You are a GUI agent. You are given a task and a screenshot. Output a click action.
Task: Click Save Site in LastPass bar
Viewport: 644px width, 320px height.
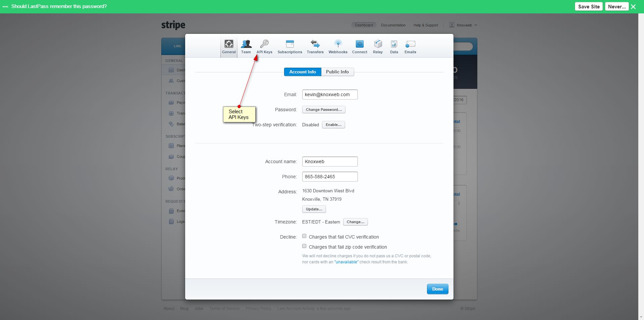(589, 6)
